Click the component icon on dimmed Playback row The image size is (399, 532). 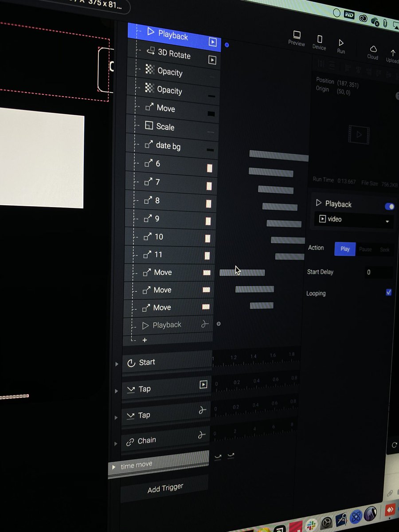204,325
